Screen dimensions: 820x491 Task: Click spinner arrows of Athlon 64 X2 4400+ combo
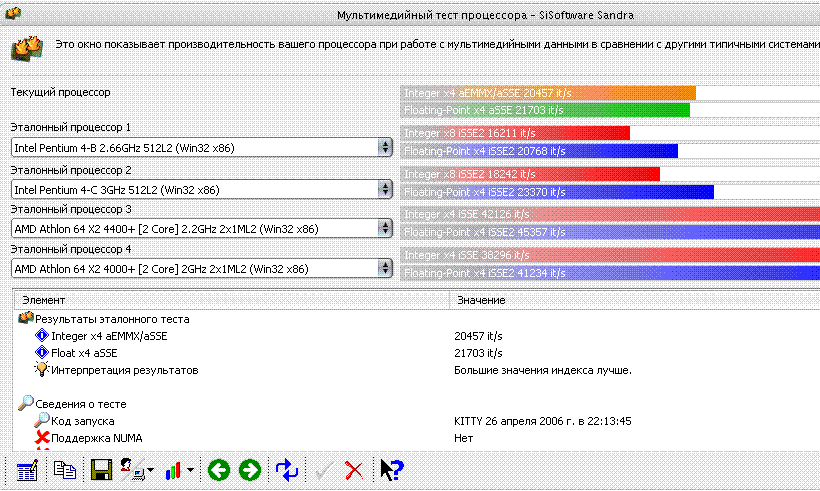tap(385, 229)
